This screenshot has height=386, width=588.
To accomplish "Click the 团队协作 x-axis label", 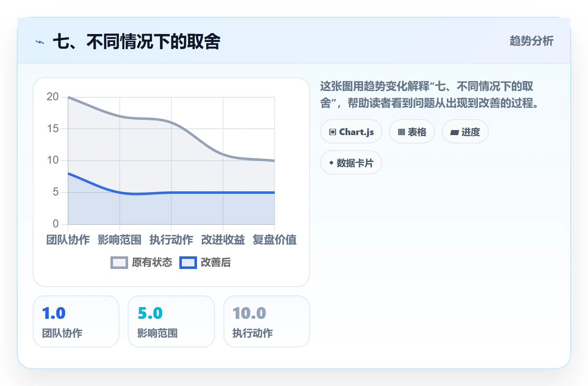I will pyautogui.click(x=68, y=240).
